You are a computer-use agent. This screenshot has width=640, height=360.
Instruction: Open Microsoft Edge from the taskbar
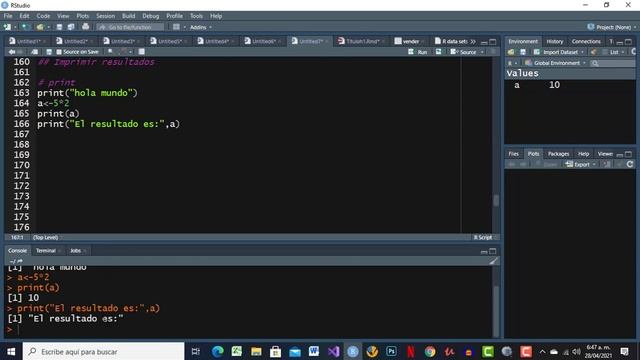click(218, 351)
